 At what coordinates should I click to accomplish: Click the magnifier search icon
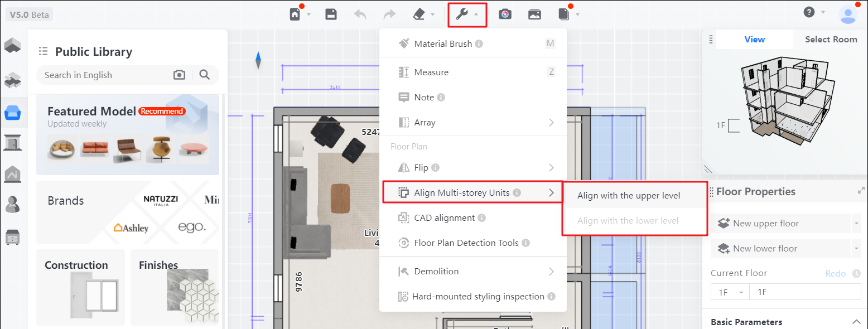(x=205, y=75)
